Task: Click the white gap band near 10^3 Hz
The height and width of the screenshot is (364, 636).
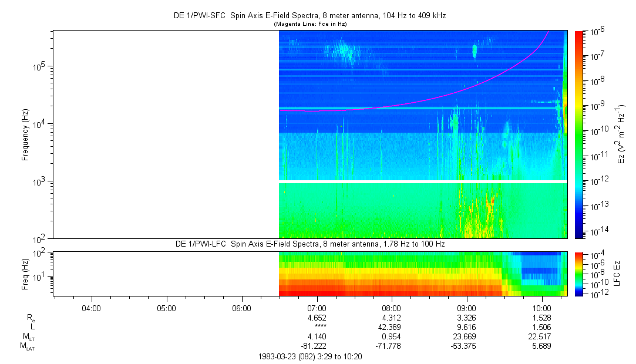Action: coord(423,182)
